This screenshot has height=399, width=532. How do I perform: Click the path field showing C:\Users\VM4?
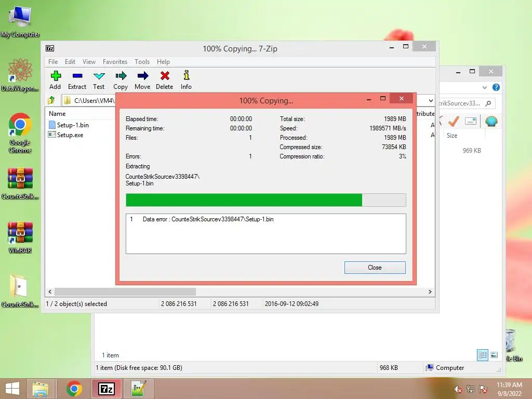point(89,100)
